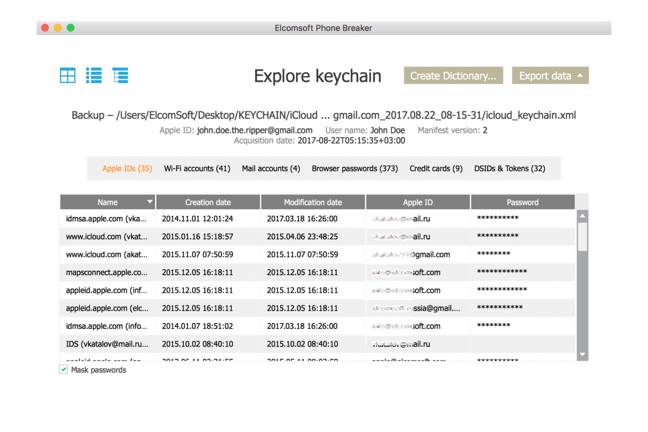Click the backup file path text
This screenshot has width=648, height=432.
point(324,115)
